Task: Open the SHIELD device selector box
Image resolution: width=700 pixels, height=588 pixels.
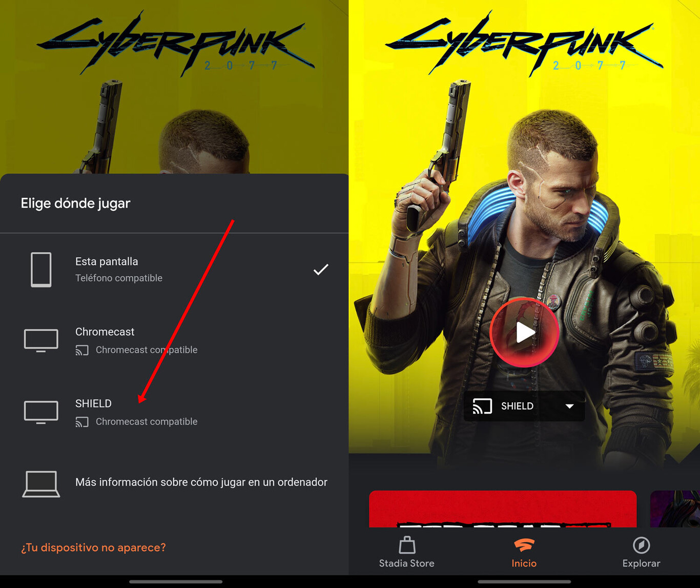Action: [x=524, y=406]
